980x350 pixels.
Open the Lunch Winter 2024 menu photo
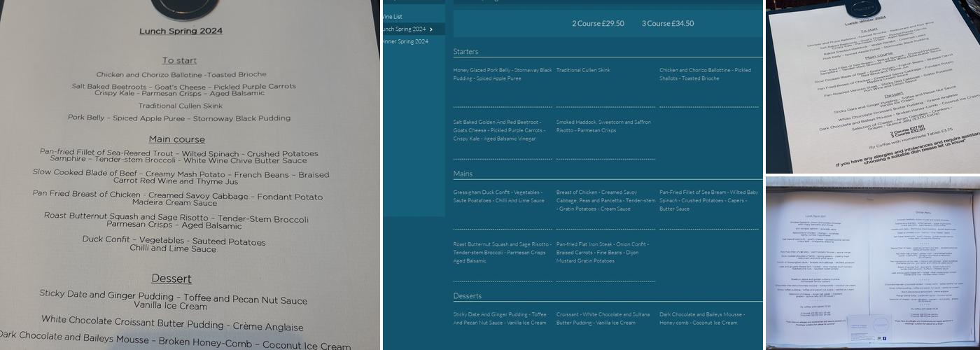coord(873,85)
